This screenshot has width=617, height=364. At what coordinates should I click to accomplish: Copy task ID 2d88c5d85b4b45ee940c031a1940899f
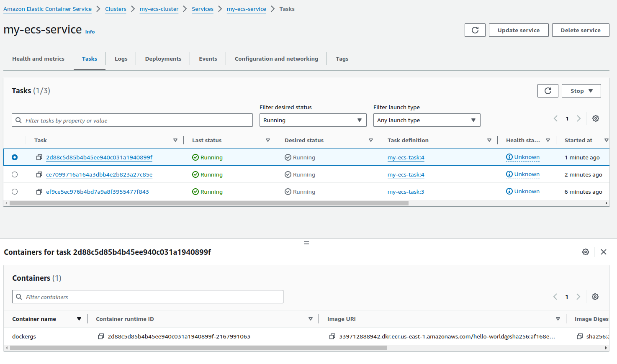click(x=39, y=157)
